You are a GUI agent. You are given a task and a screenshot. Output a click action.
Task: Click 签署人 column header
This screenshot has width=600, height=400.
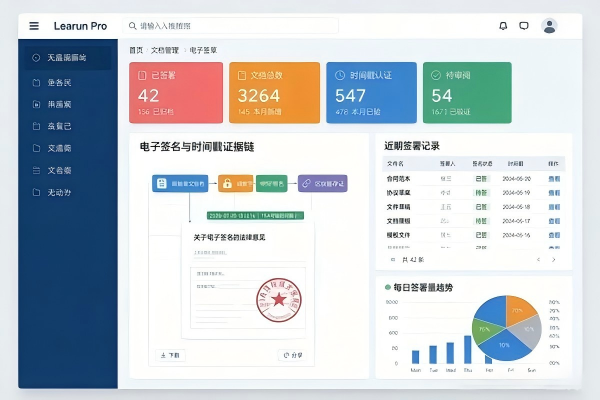[x=447, y=163]
